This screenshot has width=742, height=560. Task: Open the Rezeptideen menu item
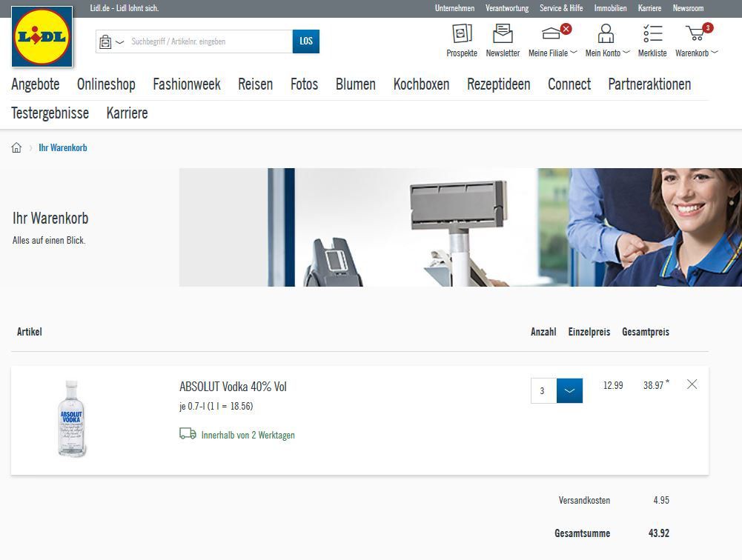[499, 84]
